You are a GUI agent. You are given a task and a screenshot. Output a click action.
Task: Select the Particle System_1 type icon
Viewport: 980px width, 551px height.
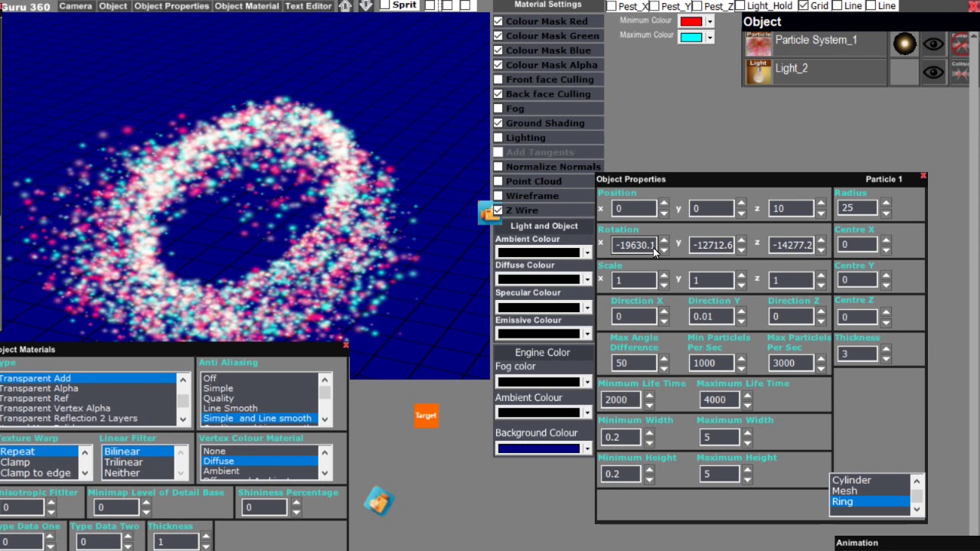(x=759, y=44)
